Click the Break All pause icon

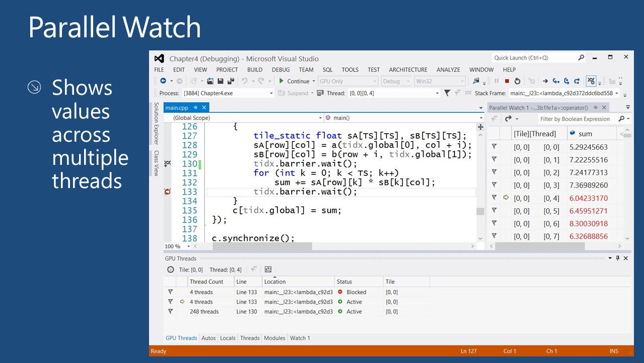[x=496, y=81]
